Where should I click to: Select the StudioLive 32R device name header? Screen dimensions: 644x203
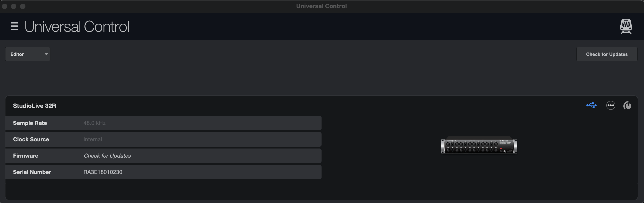[35, 106]
